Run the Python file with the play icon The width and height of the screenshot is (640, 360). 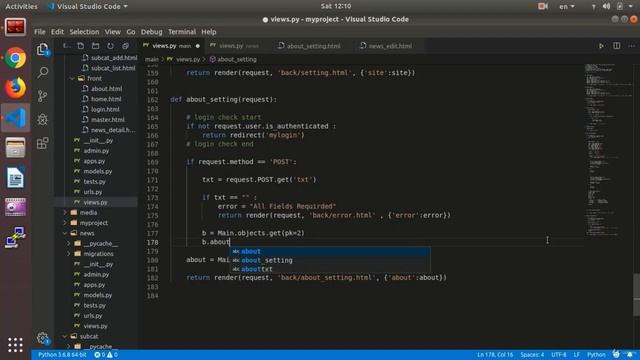[601, 46]
